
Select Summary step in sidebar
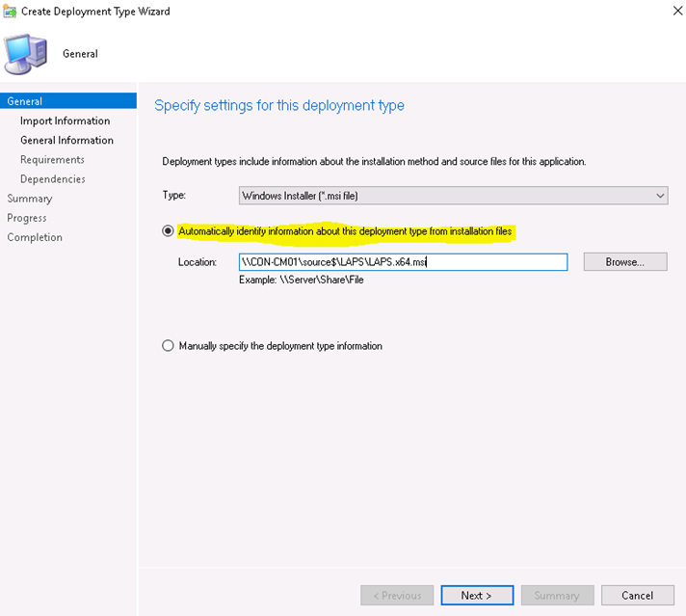(x=29, y=199)
